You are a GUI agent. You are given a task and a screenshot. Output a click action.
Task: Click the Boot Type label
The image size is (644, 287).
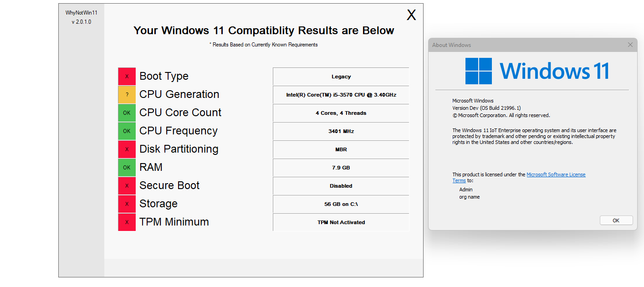[164, 76]
